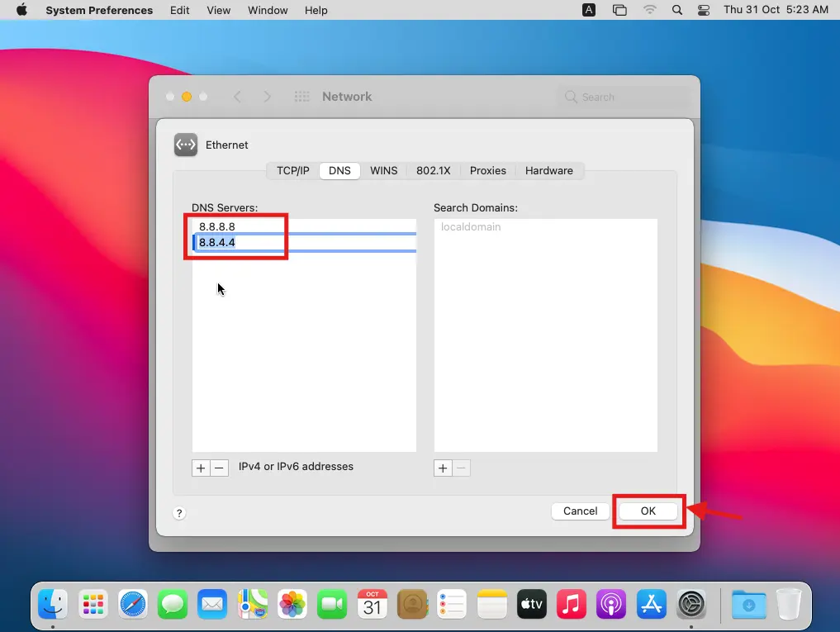Screen dimensions: 840x632
Task: Switch to the TCP/IP tab
Action: click(x=292, y=170)
